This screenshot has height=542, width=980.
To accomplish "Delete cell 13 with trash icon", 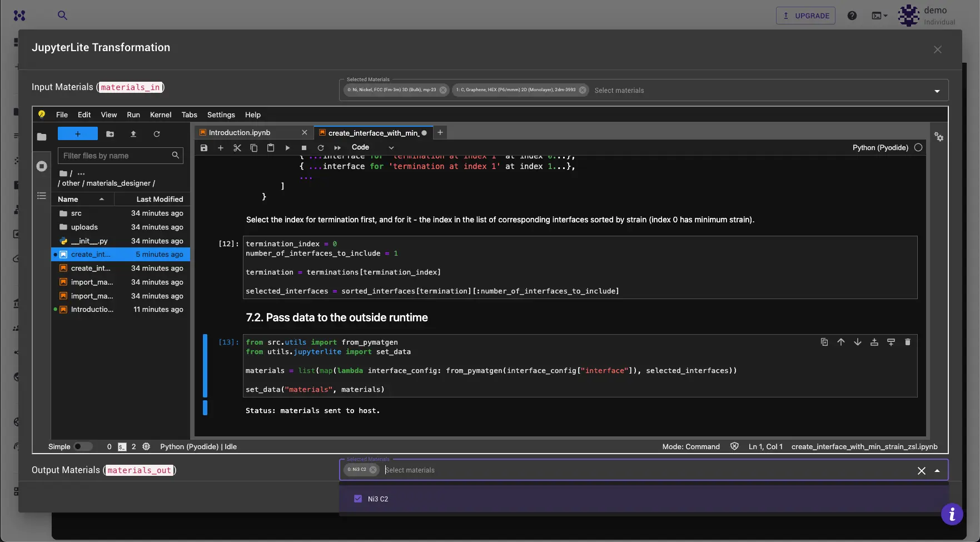I will pyautogui.click(x=908, y=342).
